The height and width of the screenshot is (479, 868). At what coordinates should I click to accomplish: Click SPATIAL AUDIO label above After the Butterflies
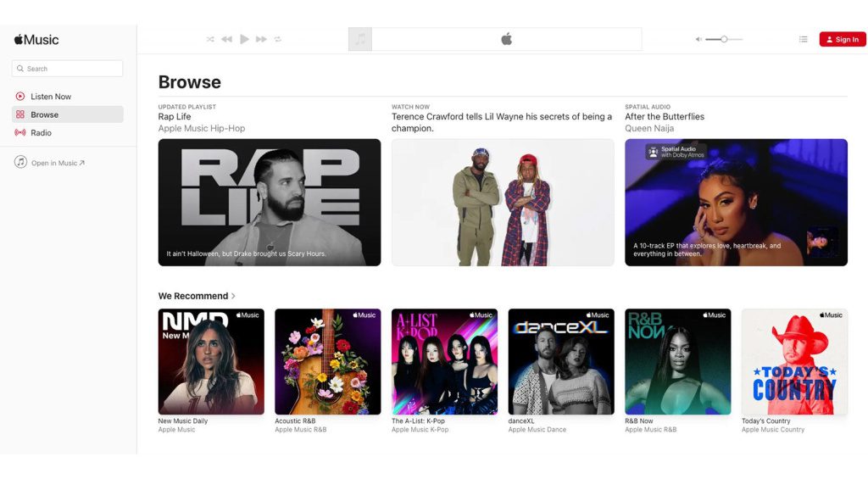648,107
